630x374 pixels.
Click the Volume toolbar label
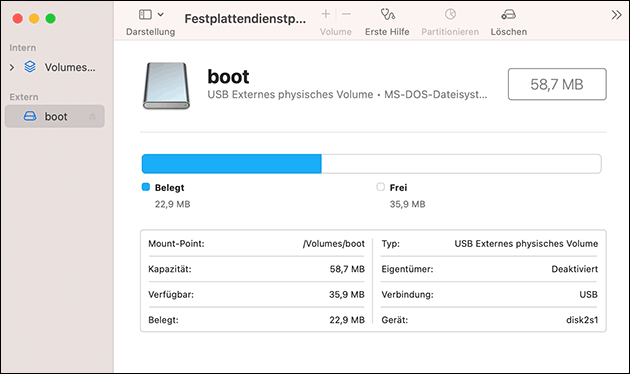[x=336, y=32]
